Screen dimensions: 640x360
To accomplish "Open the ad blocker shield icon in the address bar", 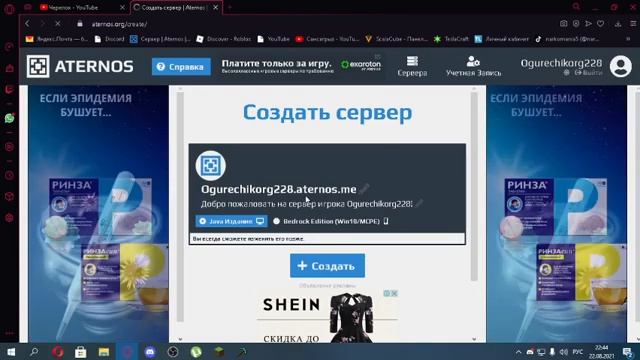I will point(576,24).
